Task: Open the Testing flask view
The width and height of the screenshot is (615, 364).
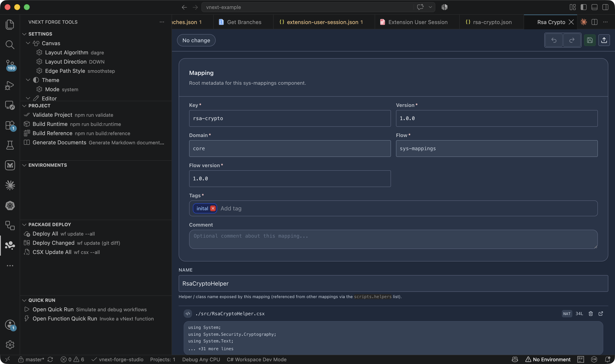Action: [10, 145]
